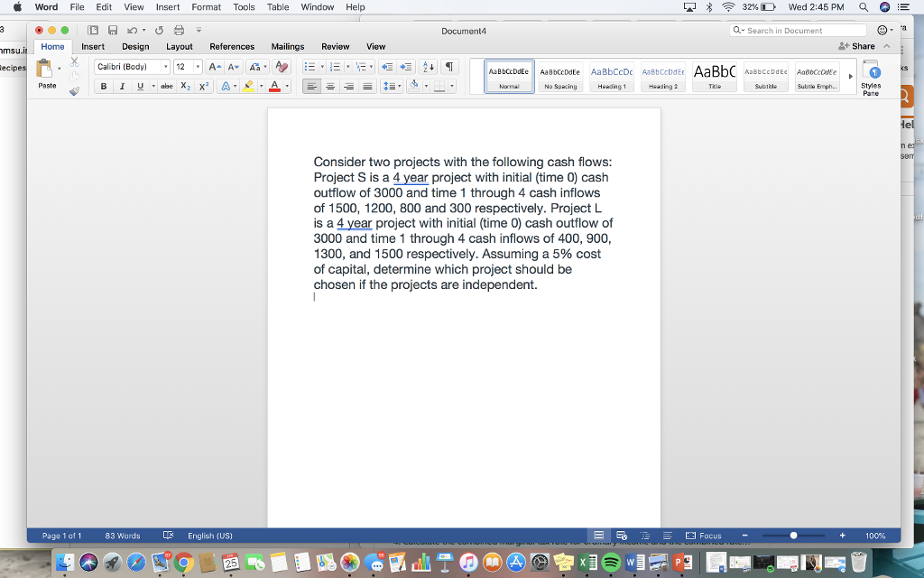Viewport: 924px width, 578px height.
Task: Enable justified text alignment
Action: tap(366, 86)
